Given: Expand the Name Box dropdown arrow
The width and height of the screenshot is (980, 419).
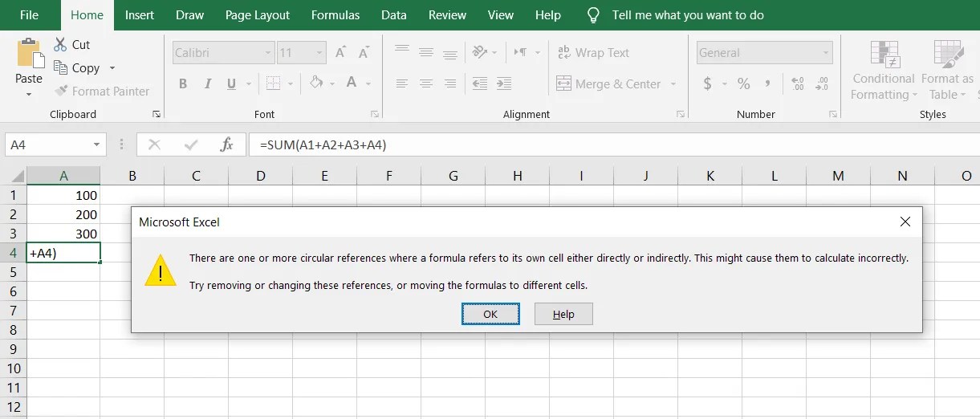Looking at the screenshot, I should [x=97, y=145].
